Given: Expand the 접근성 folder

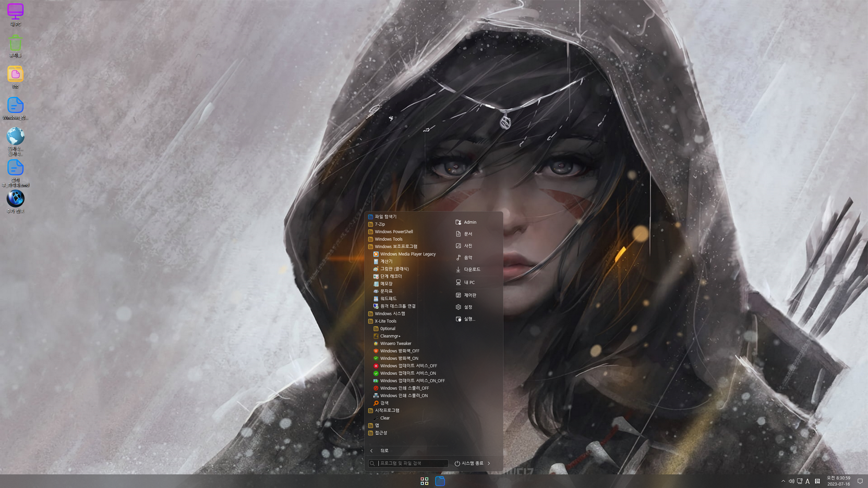Looking at the screenshot, I should click(x=377, y=433).
